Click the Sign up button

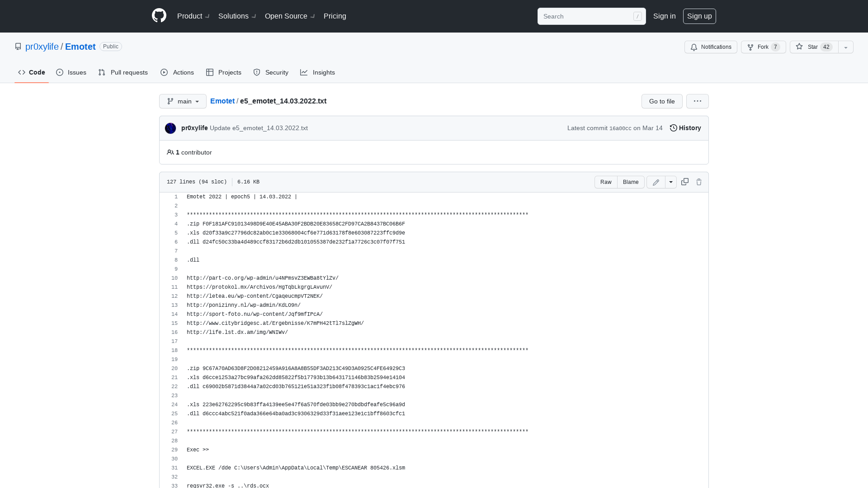[699, 16]
